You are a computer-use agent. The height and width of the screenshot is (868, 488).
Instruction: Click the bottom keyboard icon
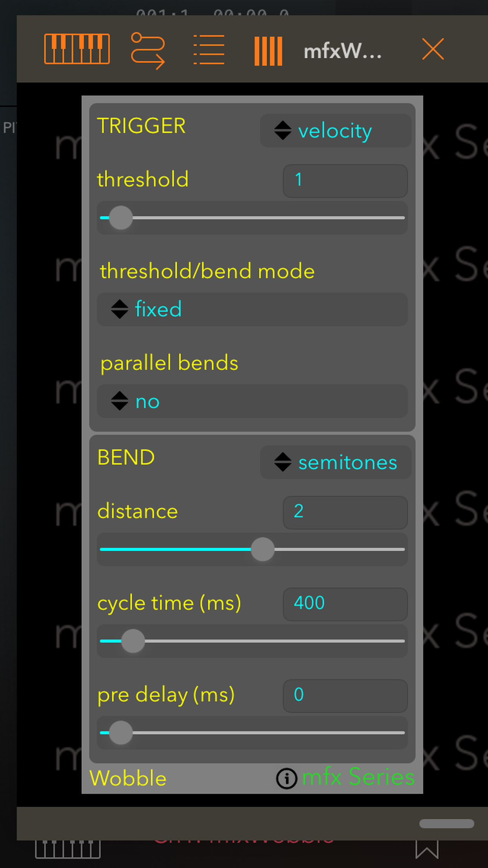point(68,850)
